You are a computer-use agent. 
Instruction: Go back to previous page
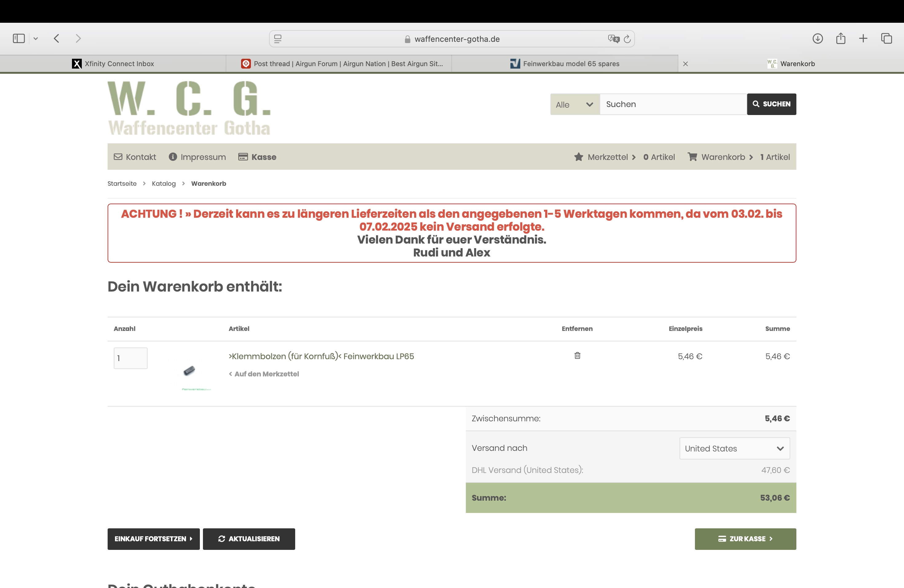point(57,38)
